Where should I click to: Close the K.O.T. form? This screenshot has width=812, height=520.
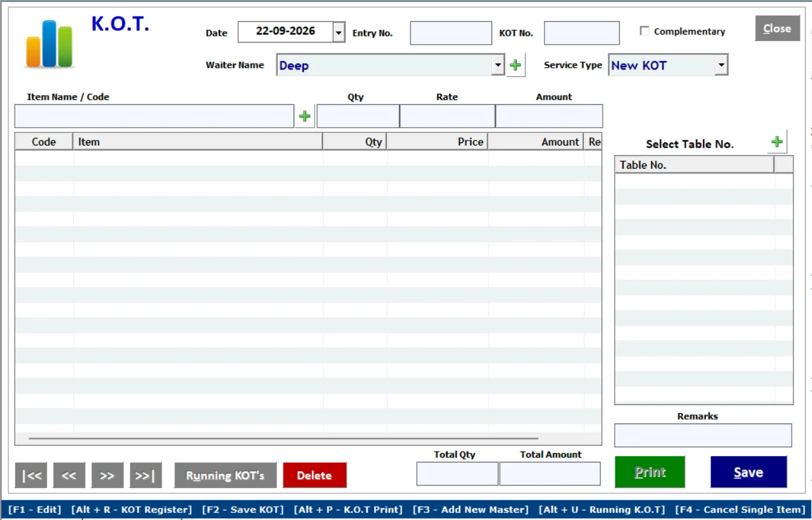point(778,29)
